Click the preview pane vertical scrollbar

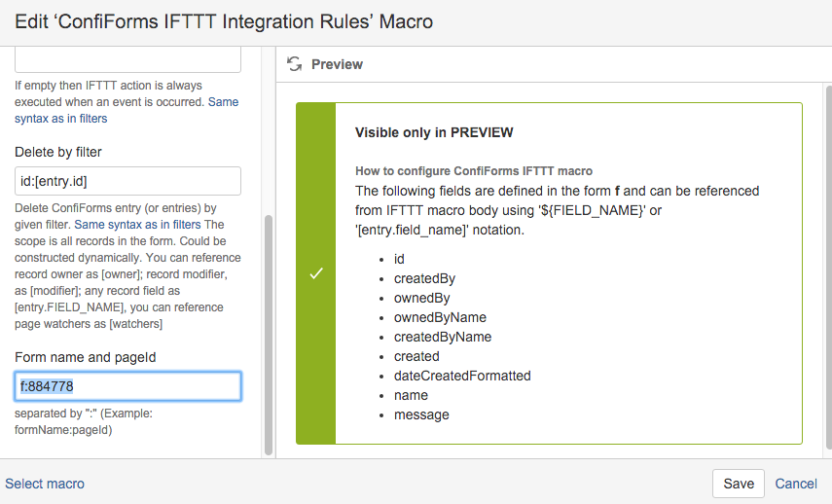point(828,266)
